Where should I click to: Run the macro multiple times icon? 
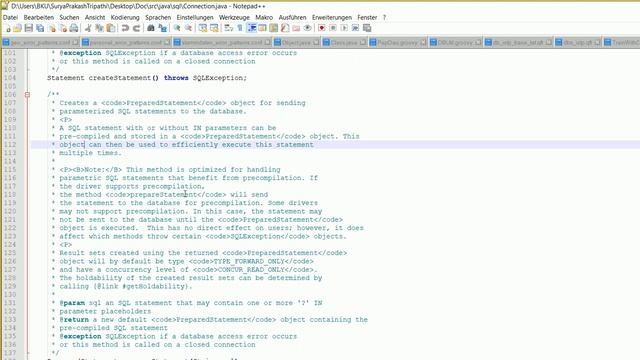pos(356,28)
